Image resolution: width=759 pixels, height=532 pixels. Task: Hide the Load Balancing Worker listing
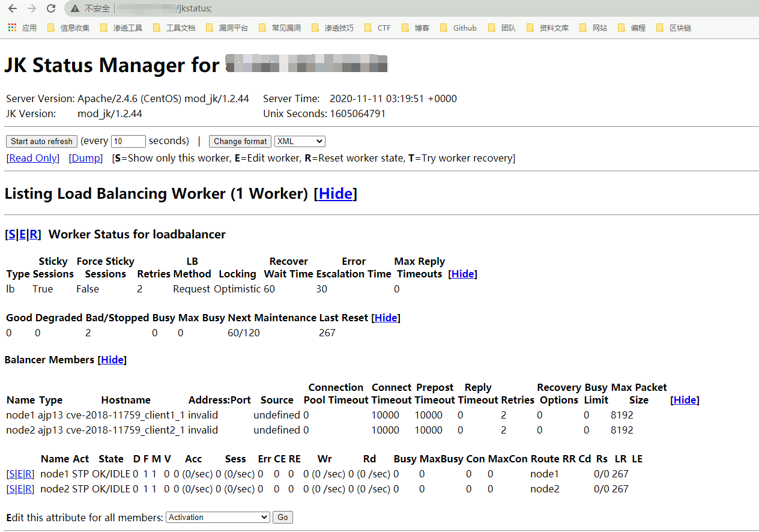point(335,193)
